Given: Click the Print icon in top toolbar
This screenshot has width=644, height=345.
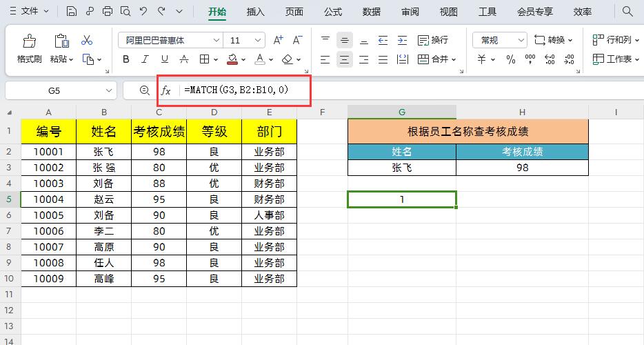Looking at the screenshot, I should point(107,11).
